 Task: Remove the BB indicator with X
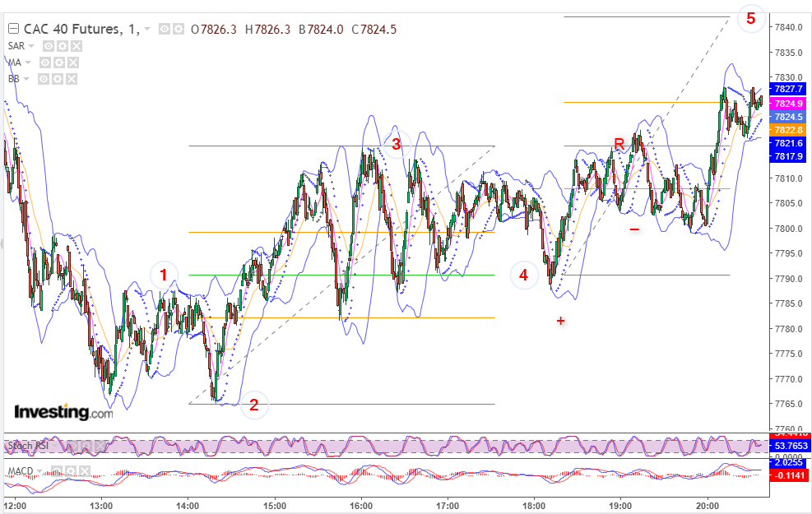72,79
